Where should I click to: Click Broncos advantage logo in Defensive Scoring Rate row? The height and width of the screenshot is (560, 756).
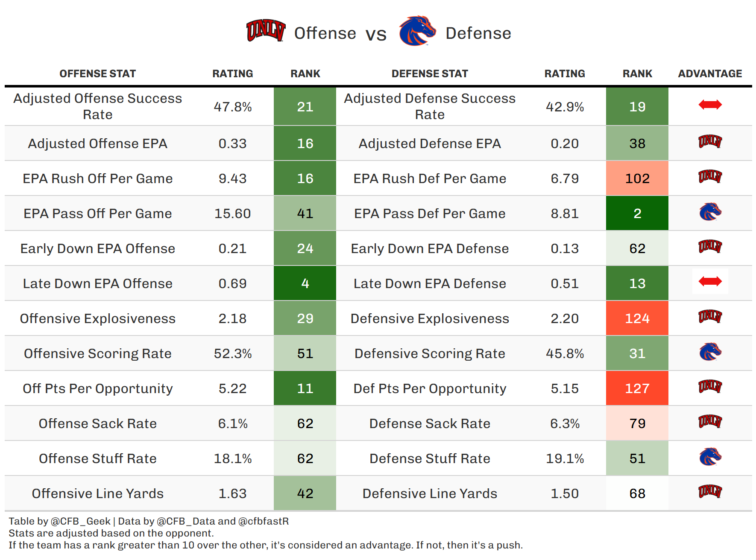(710, 352)
